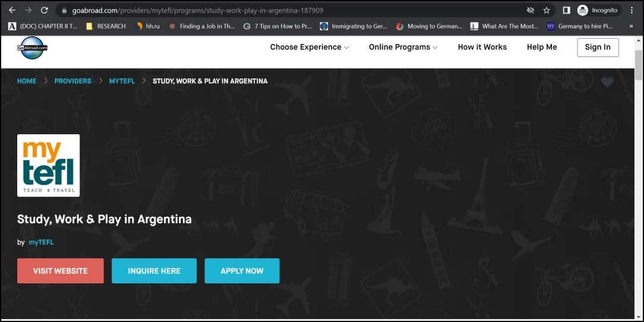Screen dimensions: 644x322
Task: Open the What Are The Most... bookmark
Action: (504, 26)
